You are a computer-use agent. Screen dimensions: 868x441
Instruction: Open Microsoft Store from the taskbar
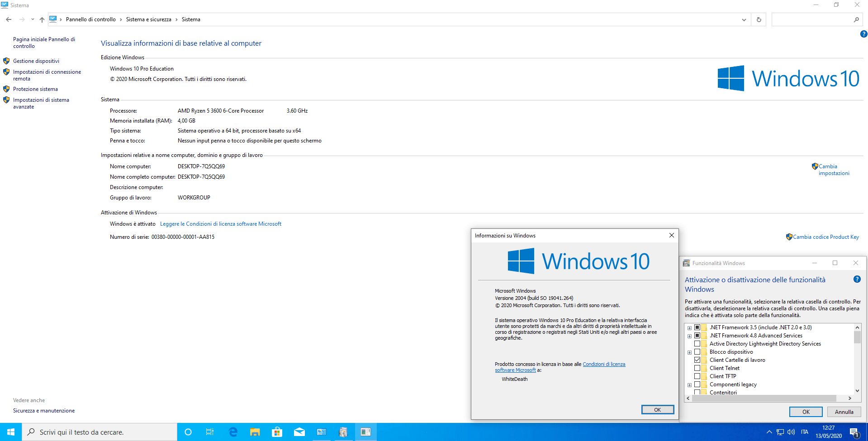tap(277, 432)
